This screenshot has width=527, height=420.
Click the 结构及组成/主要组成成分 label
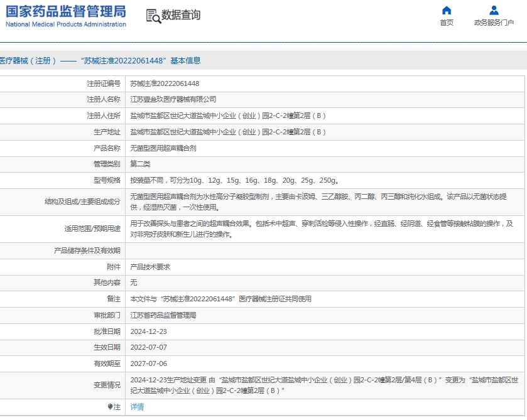pyautogui.click(x=82, y=202)
